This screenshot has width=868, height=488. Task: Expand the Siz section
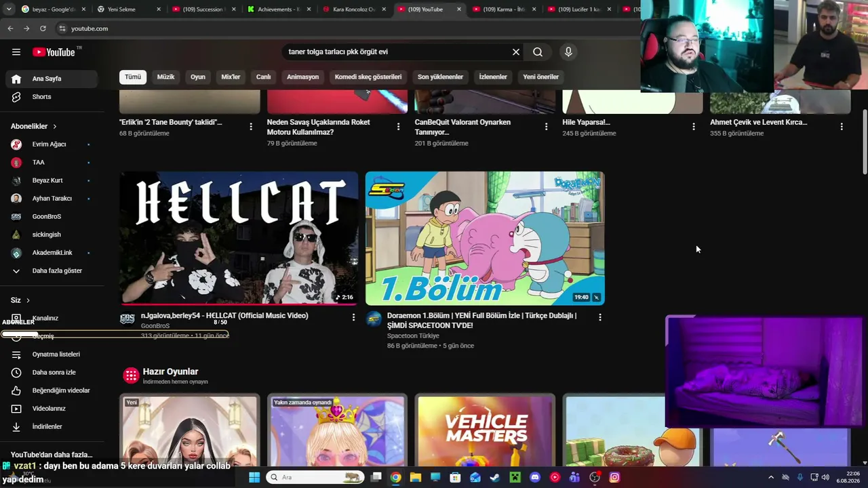pyautogui.click(x=20, y=300)
